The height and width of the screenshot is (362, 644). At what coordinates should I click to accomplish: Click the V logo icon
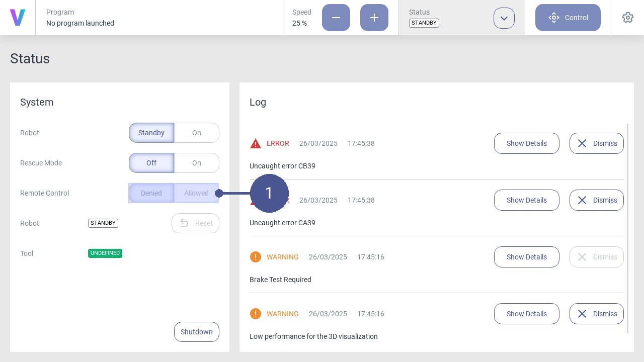18,18
